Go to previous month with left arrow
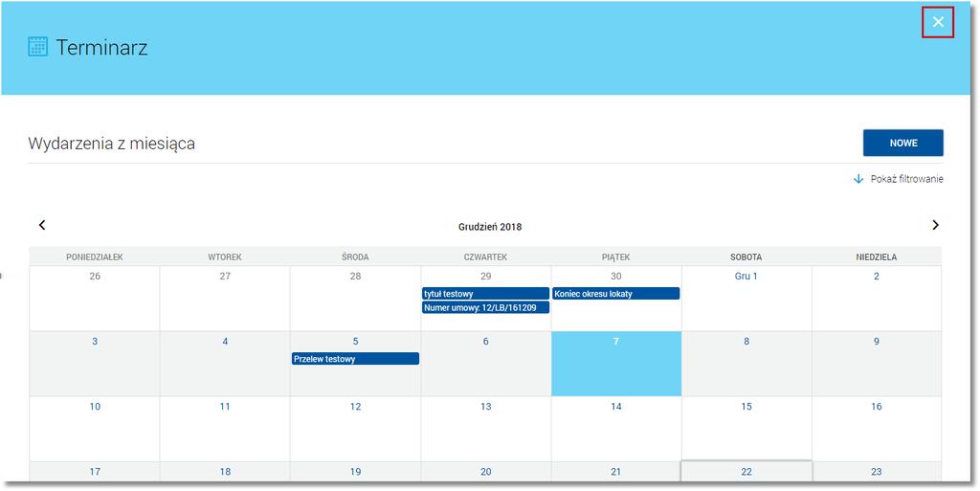Image resolution: width=980 pixels, height=491 pixels. coord(42,225)
